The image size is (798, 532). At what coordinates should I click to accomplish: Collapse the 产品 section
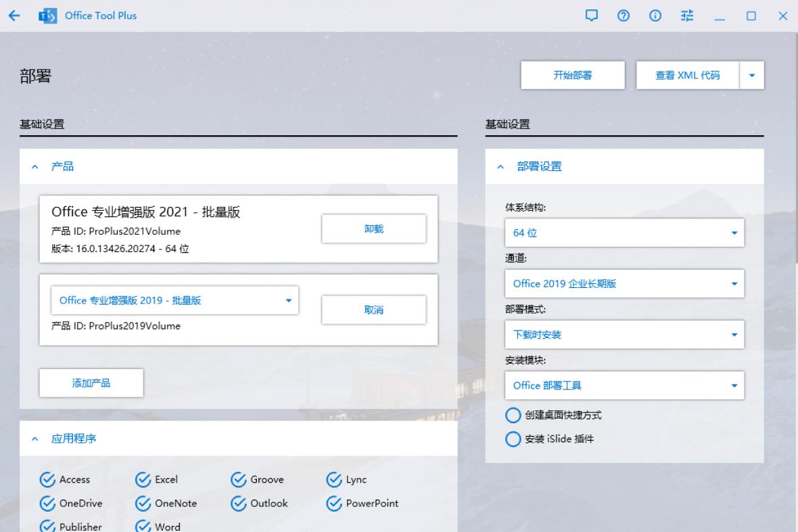[x=34, y=167]
